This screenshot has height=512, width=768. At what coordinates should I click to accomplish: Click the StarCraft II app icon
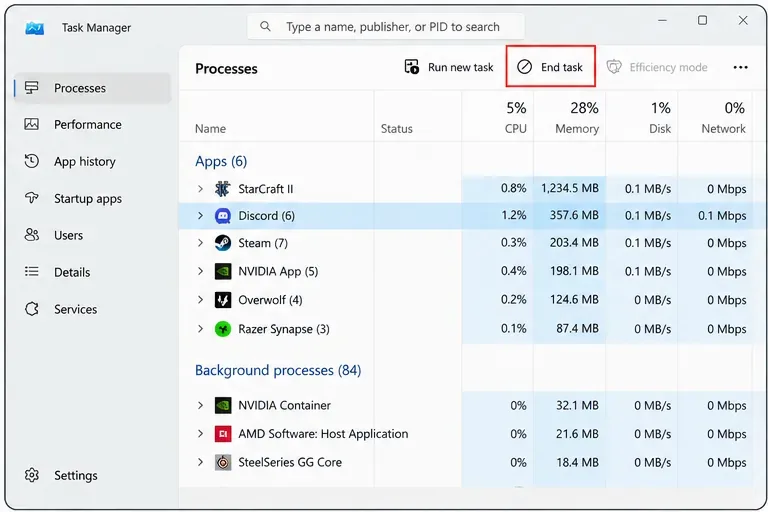point(223,189)
